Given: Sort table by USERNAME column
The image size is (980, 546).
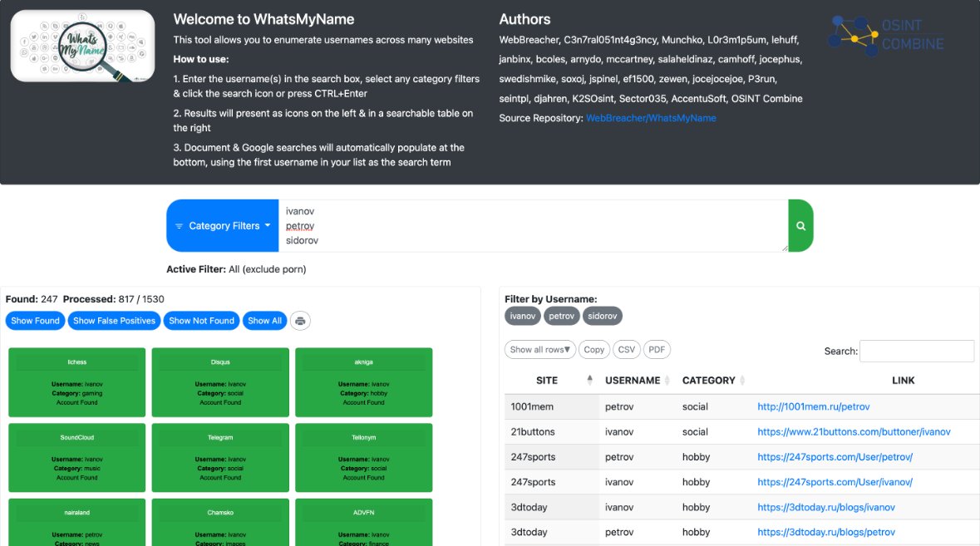Looking at the screenshot, I should 637,380.
